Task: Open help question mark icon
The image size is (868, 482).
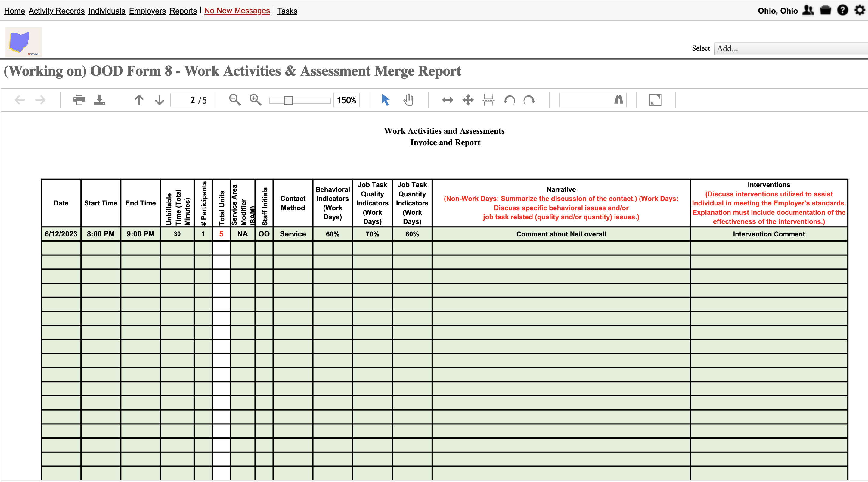Action: click(x=842, y=10)
